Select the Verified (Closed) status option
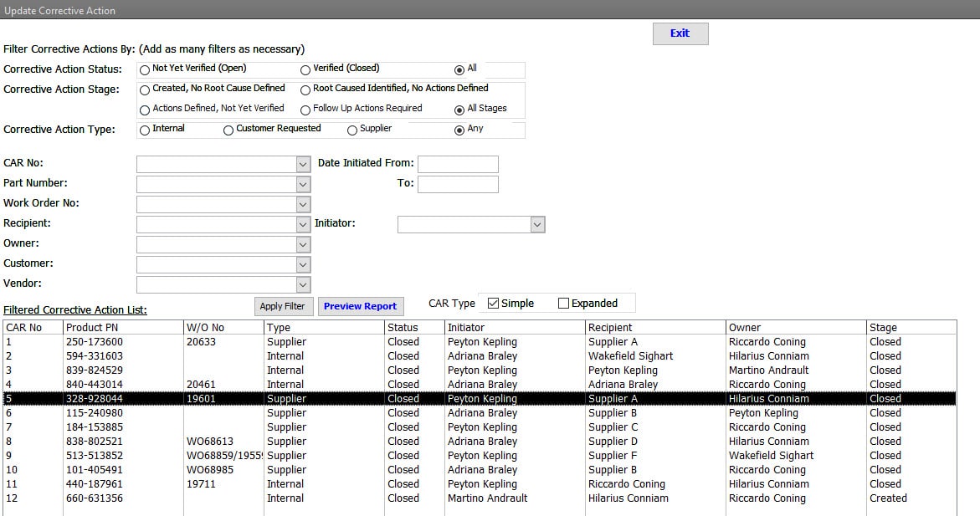 (x=305, y=70)
